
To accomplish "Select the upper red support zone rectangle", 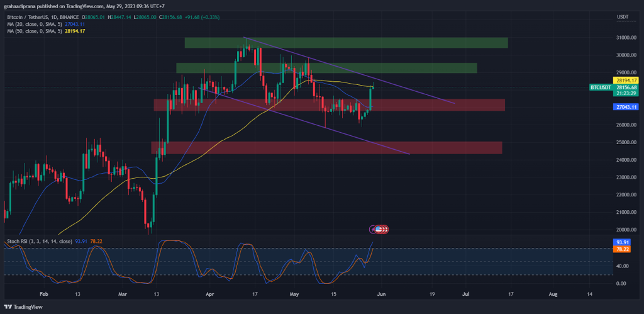I will [329, 105].
